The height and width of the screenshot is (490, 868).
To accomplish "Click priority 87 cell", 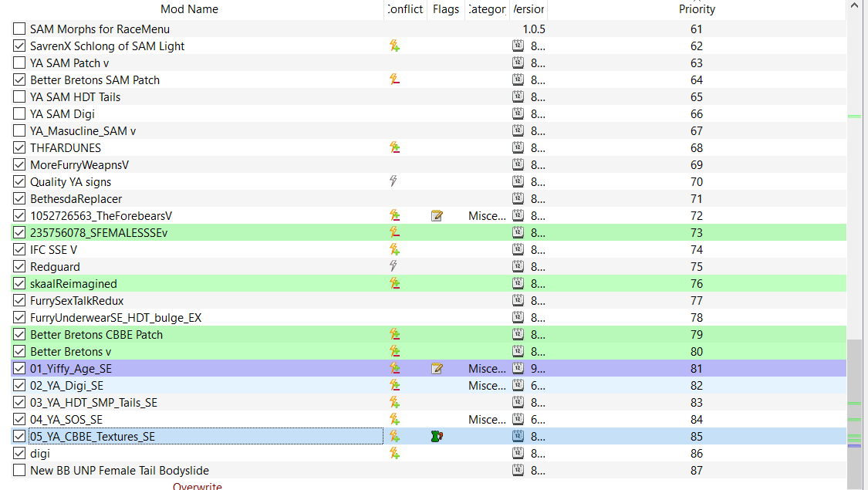I will coord(697,470).
